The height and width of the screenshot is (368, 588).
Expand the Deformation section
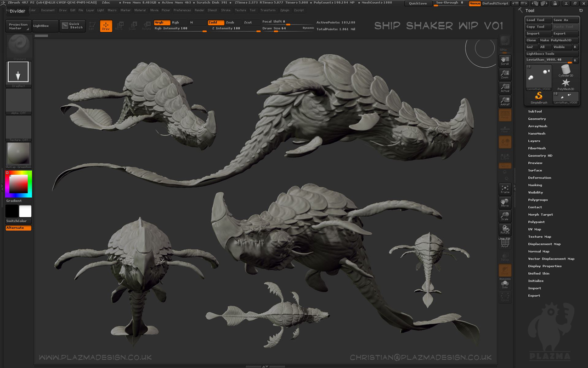pyautogui.click(x=539, y=178)
